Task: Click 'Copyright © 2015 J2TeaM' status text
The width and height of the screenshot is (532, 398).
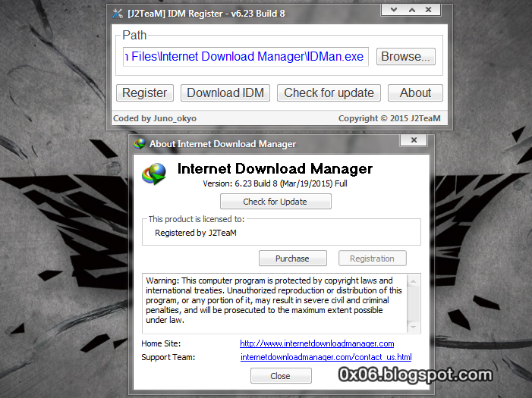Action: click(389, 118)
